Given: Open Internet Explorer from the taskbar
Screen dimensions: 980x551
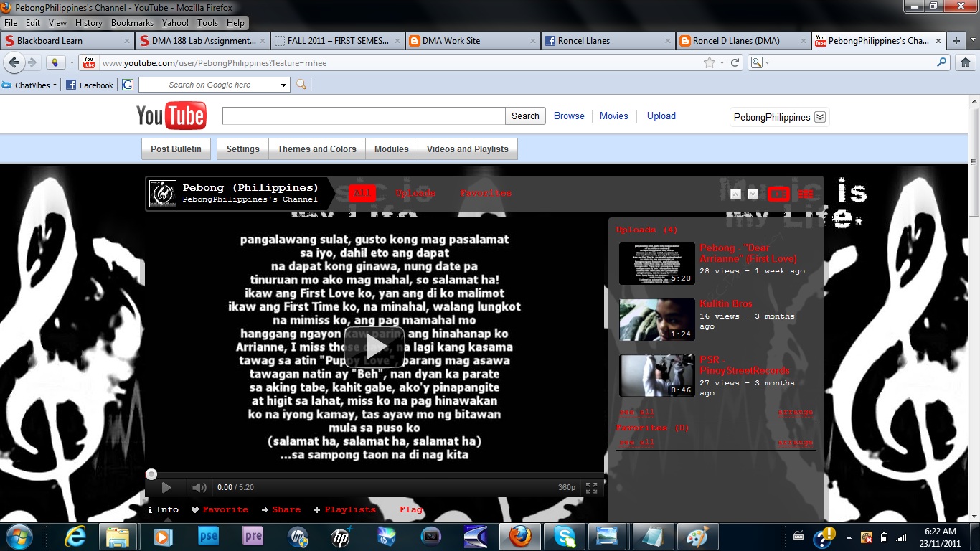Looking at the screenshot, I should point(75,536).
